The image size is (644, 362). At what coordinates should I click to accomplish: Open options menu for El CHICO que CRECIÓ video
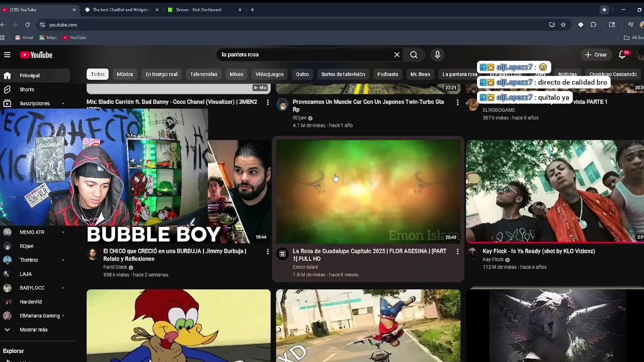coord(267,252)
